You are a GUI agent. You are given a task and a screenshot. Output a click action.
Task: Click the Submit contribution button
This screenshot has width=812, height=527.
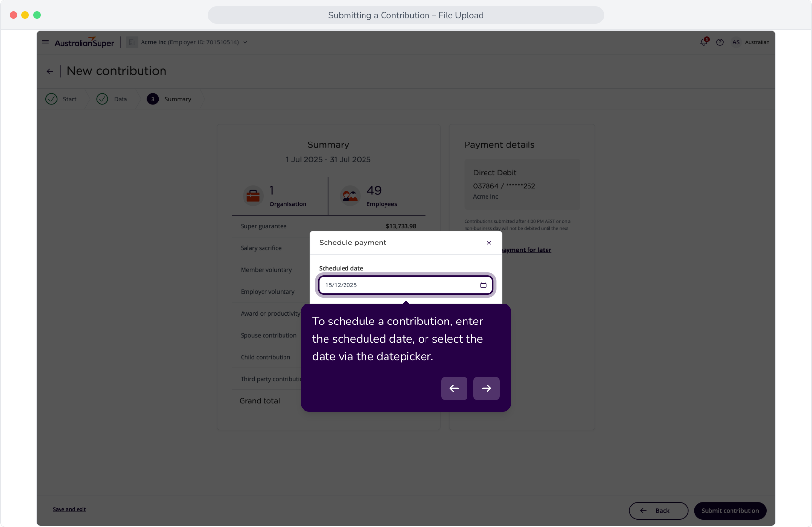(x=730, y=511)
